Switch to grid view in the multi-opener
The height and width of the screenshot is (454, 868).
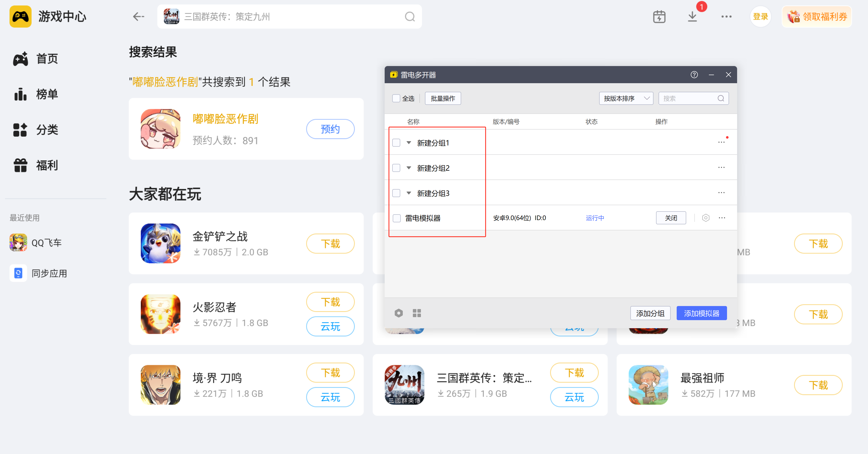coord(417,313)
